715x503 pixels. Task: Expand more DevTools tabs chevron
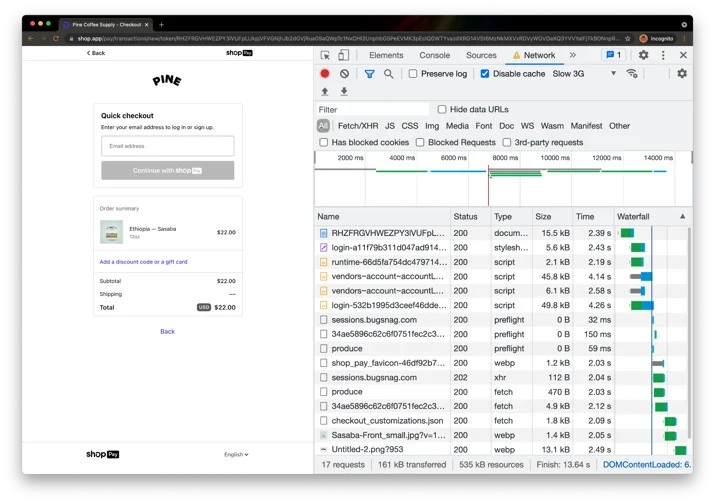(573, 55)
